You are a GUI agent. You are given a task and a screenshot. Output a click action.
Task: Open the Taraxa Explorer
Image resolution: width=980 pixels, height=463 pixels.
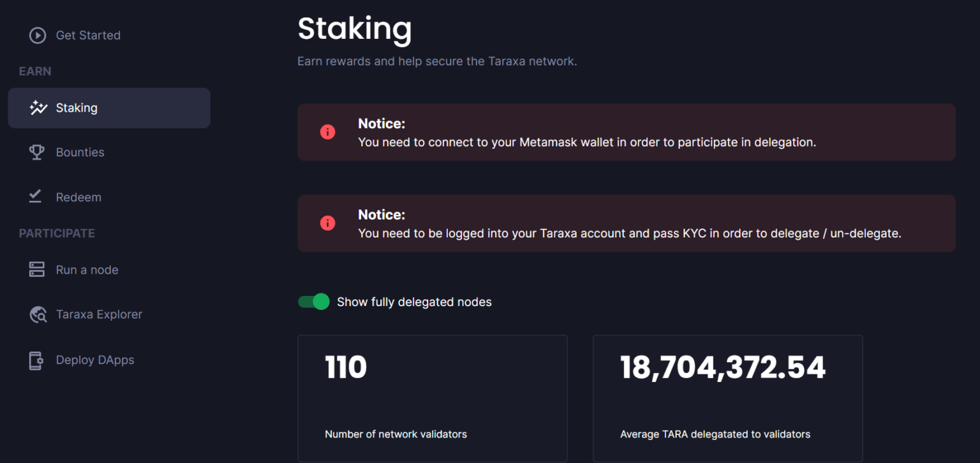(x=99, y=314)
